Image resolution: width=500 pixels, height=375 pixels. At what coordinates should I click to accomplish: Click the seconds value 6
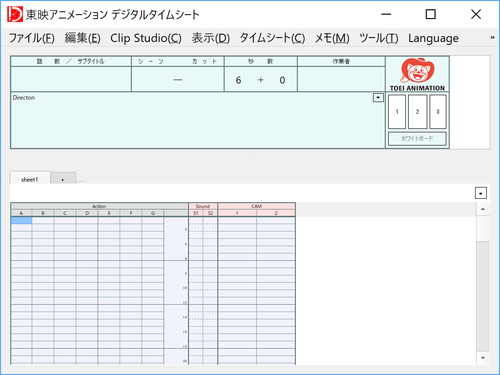pyautogui.click(x=238, y=80)
